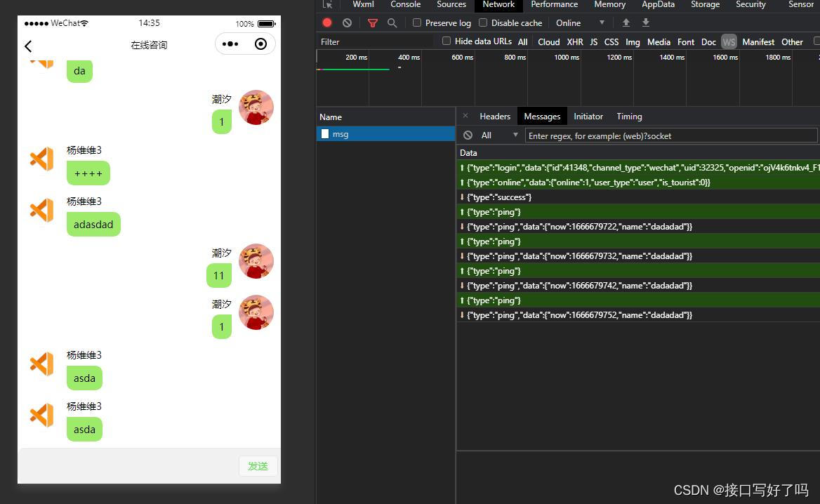Tap the orange logo avatar beside adasdad
The width and height of the screenshot is (820, 504).
(42, 210)
